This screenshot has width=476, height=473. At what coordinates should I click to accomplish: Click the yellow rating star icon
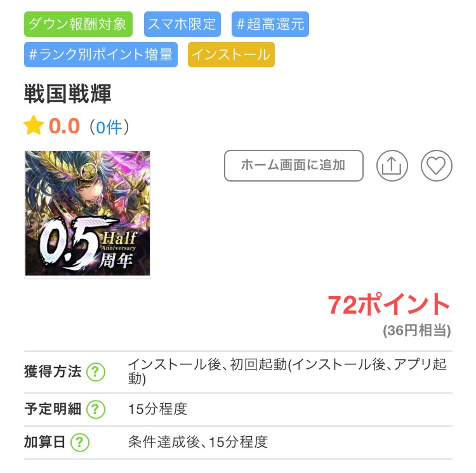[34, 125]
